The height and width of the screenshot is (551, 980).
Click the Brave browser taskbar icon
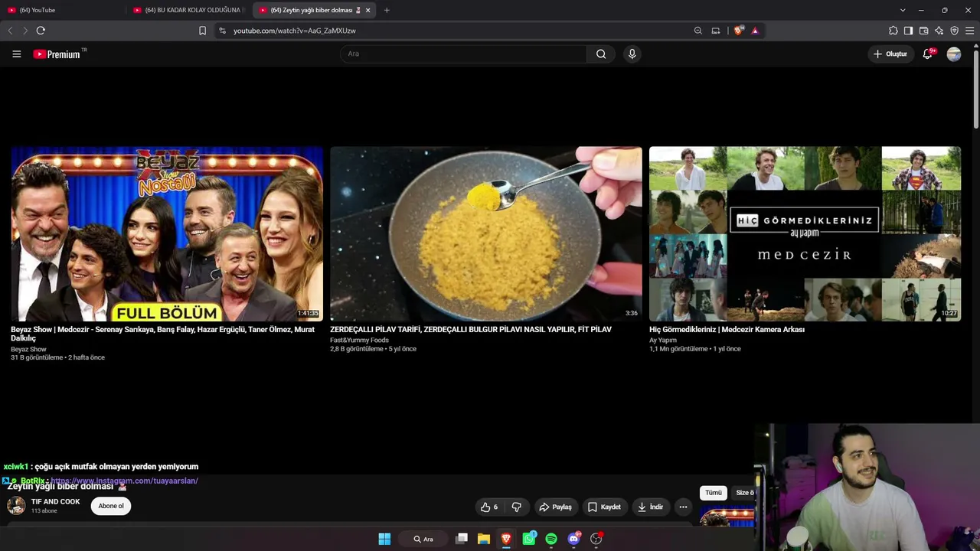click(506, 539)
